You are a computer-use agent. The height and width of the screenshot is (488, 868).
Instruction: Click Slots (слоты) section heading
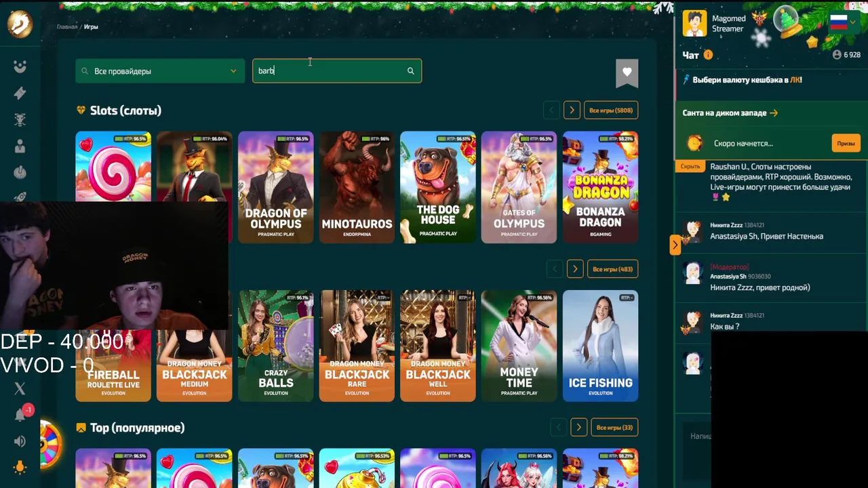[125, 110]
